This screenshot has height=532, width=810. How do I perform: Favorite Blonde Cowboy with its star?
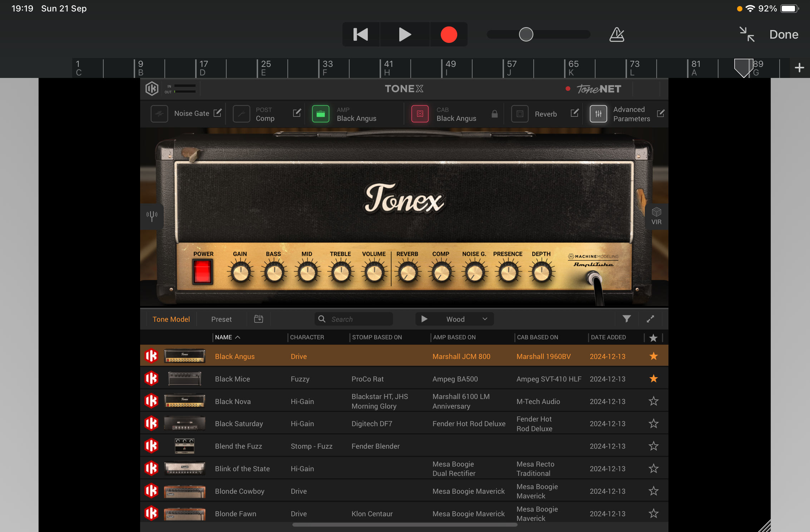pyautogui.click(x=653, y=491)
